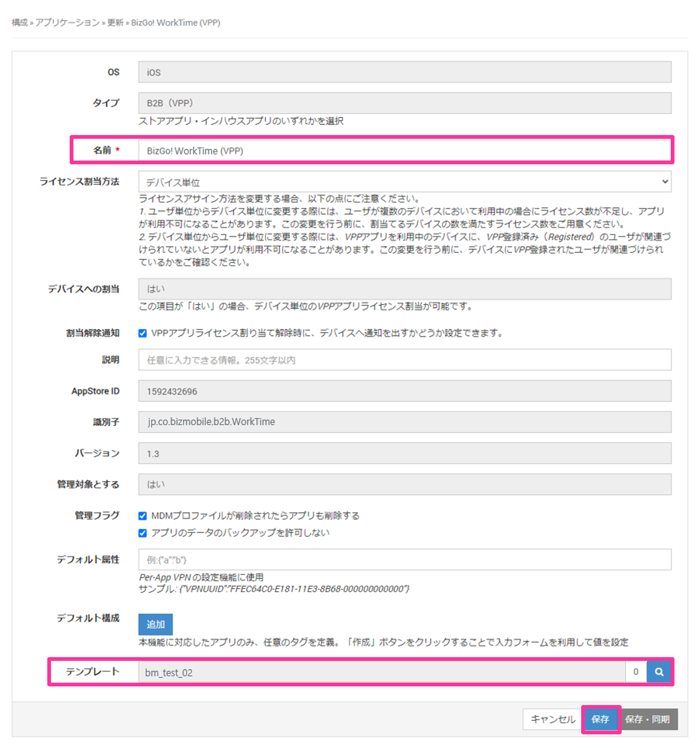This screenshot has width=700, height=748.
Task: Click the デフォルト属性 input field
Action: click(404, 559)
